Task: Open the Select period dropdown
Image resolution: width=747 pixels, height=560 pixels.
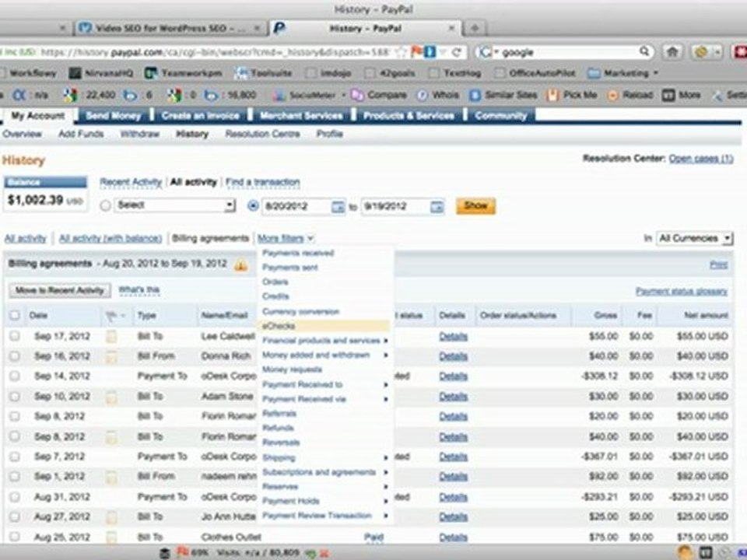Action: [x=174, y=205]
